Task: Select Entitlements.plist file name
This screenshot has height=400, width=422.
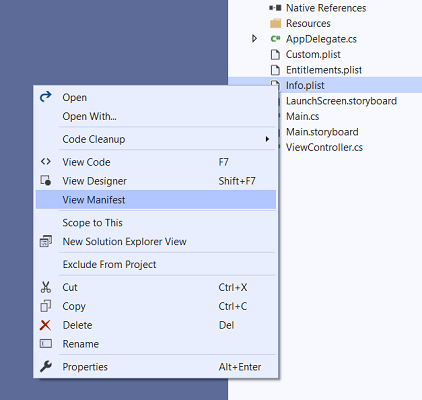Action: point(324,70)
